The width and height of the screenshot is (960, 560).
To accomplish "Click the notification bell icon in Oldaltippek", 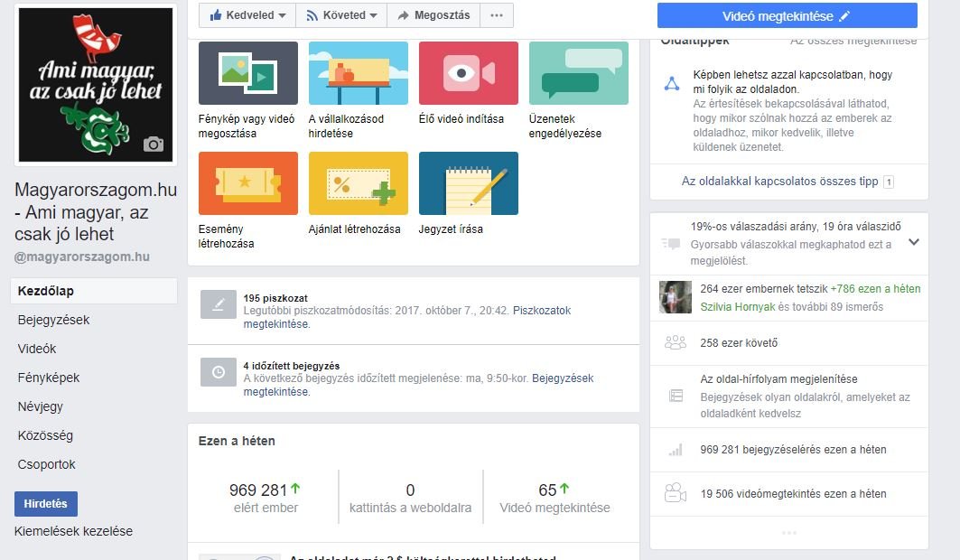I will tap(672, 83).
